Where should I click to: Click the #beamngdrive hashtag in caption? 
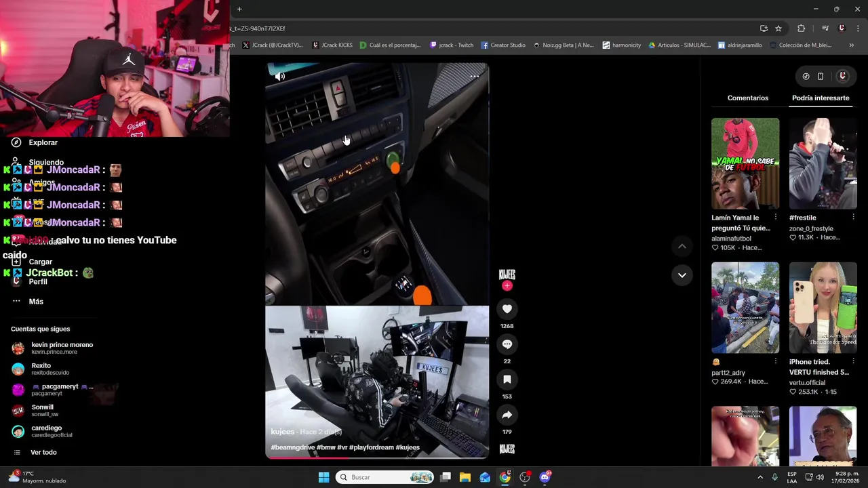pos(292,447)
